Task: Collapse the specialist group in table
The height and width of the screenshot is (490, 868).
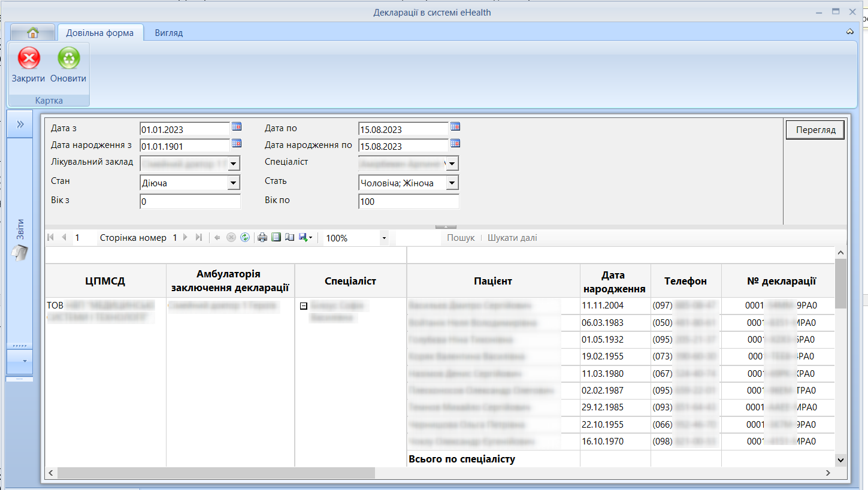Action: (x=303, y=306)
